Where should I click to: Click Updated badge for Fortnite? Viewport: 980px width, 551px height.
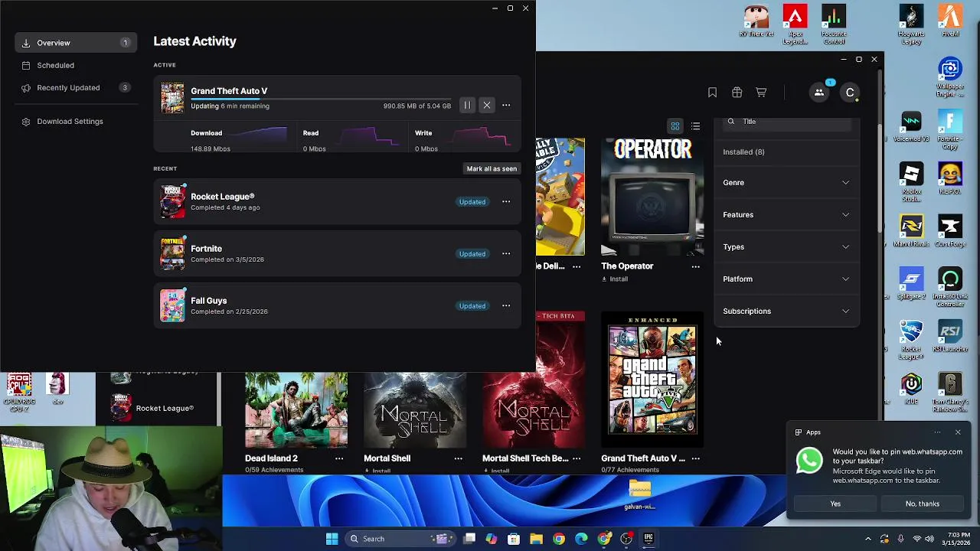click(472, 254)
